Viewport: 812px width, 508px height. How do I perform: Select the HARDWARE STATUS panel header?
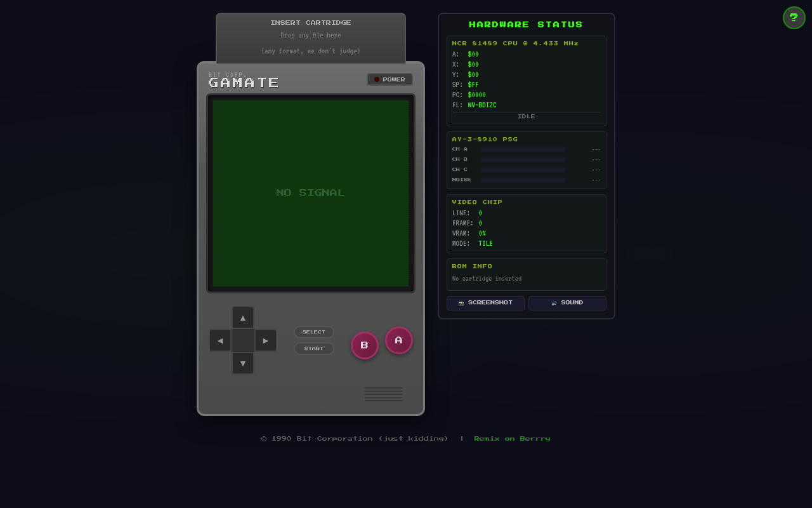pyautogui.click(x=526, y=24)
